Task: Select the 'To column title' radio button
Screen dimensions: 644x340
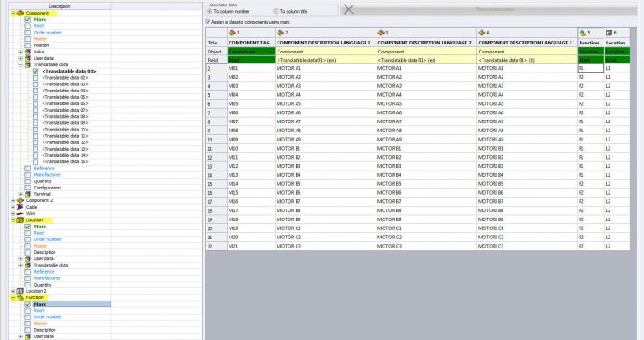Action: 276,11
